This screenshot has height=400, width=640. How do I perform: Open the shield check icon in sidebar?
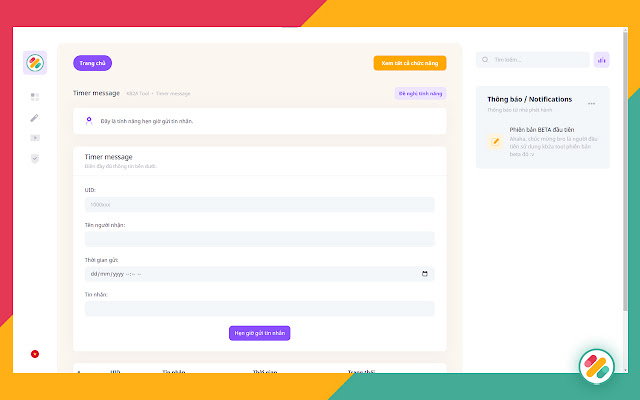[35, 158]
